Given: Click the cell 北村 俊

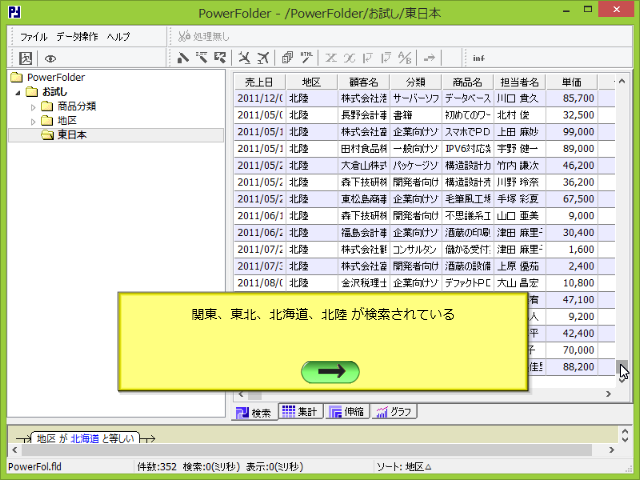Looking at the screenshot, I should (x=520, y=115).
